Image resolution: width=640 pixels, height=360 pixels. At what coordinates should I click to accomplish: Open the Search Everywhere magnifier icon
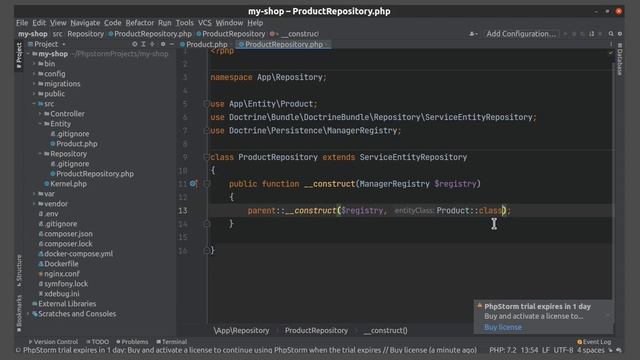(611, 34)
